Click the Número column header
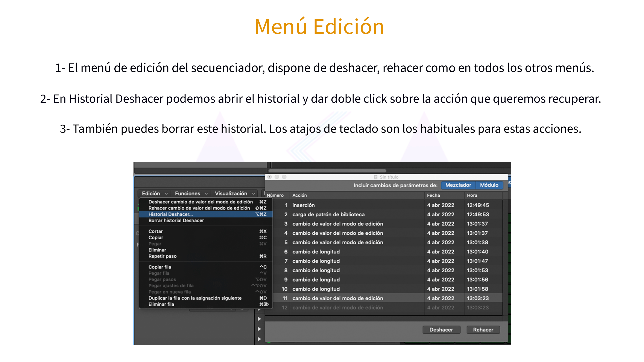The image size is (644, 362). 277,195
